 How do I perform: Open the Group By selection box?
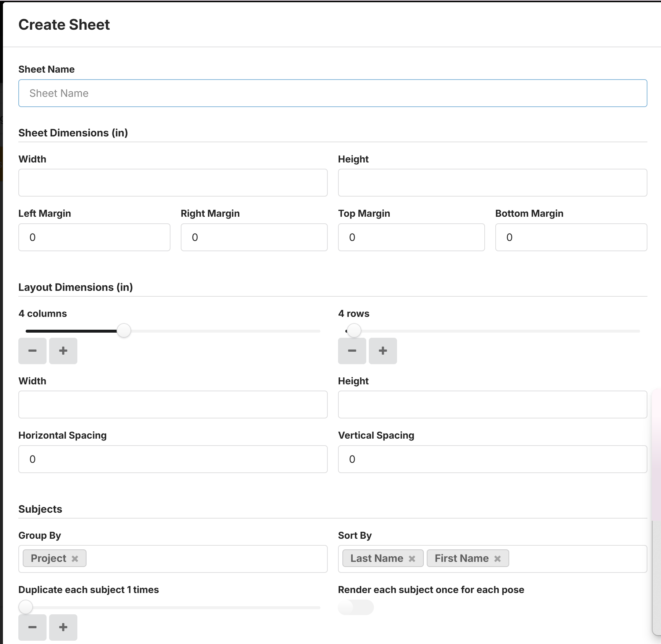(173, 559)
